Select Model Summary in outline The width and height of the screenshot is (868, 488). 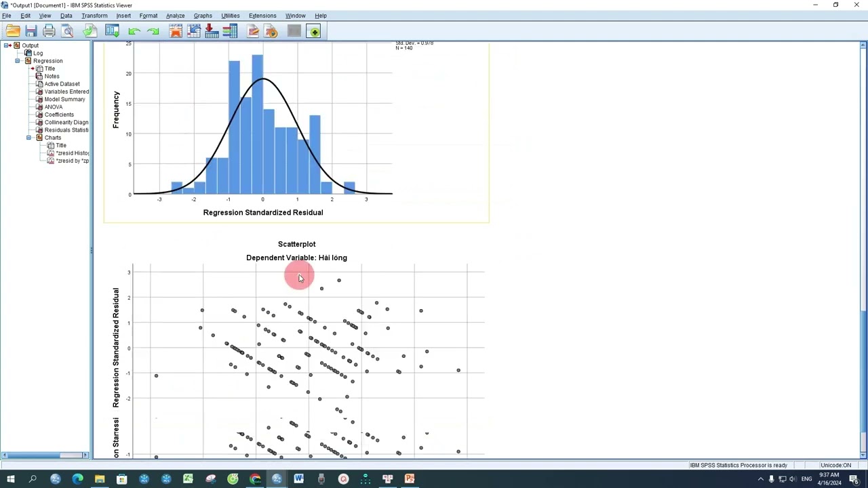point(64,99)
